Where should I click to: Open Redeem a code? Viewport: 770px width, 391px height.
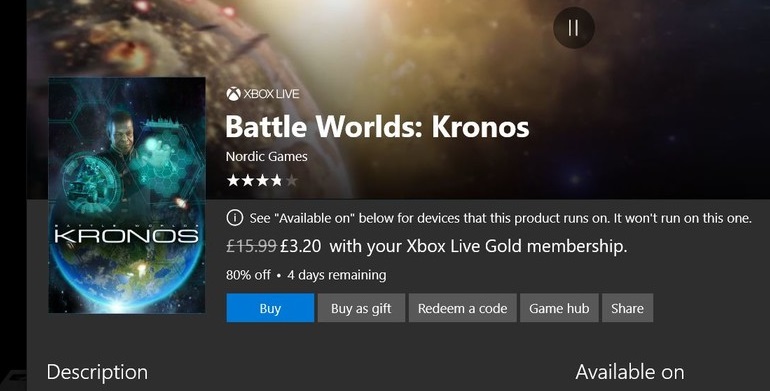(x=462, y=308)
